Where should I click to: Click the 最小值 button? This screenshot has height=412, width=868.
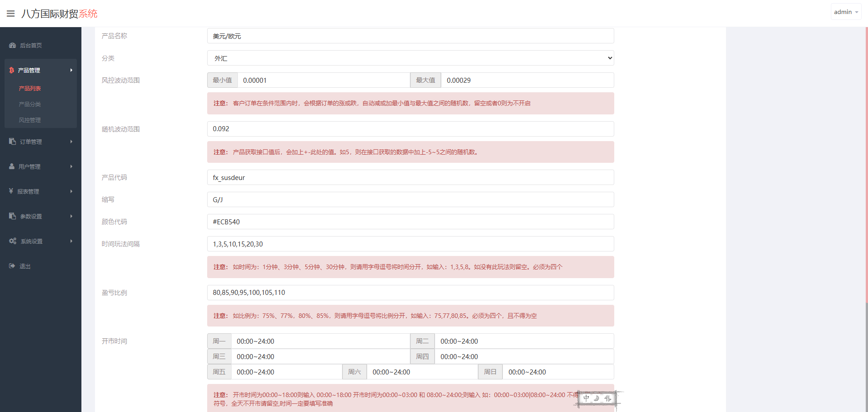point(222,80)
